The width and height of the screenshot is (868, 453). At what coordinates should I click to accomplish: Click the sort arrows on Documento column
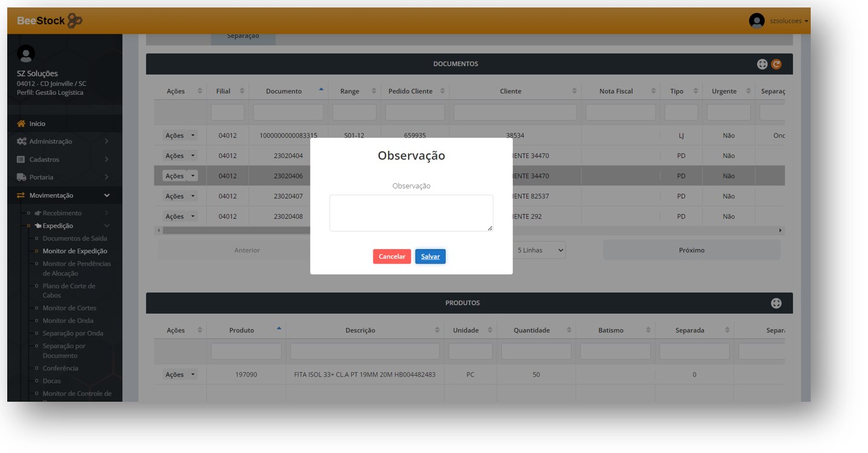pyautogui.click(x=321, y=90)
